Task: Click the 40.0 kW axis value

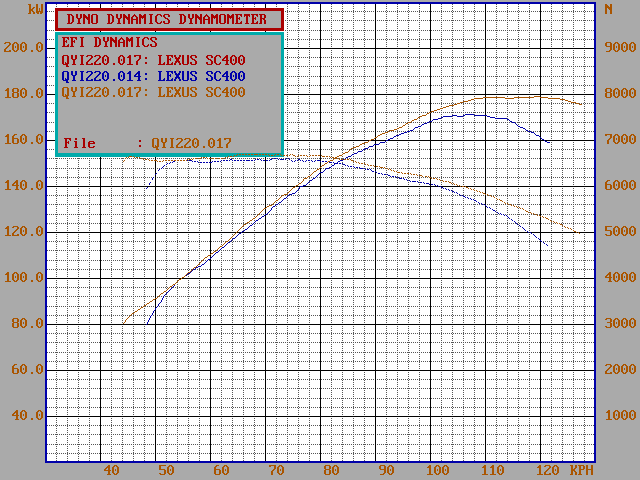Action: click(27, 416)
